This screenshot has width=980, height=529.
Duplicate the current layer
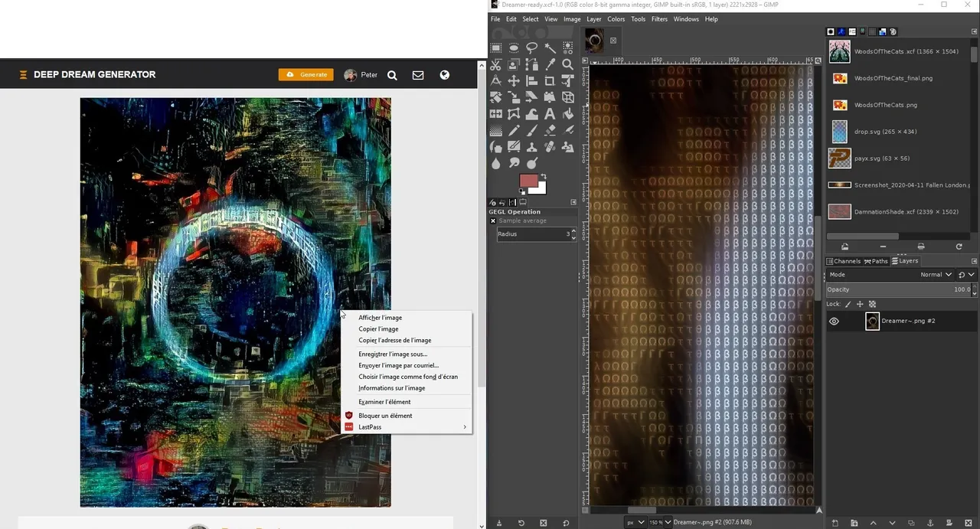tap(911, 523)
